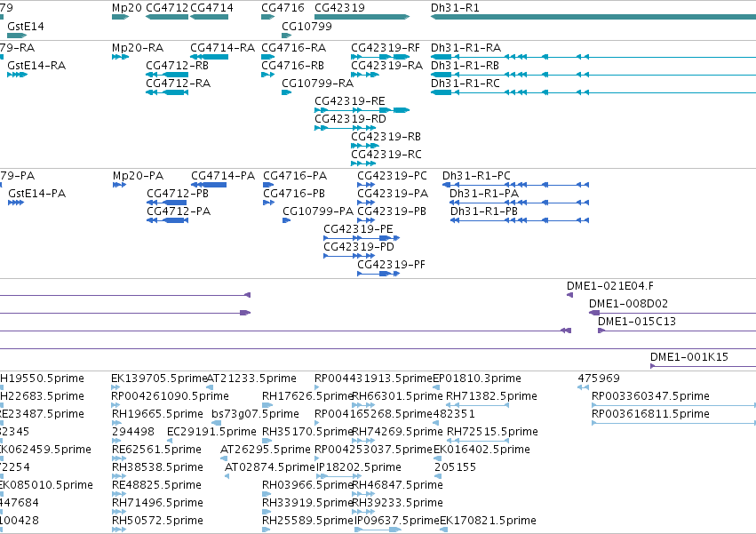Click protein CG42319-PC label

pos(392,176)
